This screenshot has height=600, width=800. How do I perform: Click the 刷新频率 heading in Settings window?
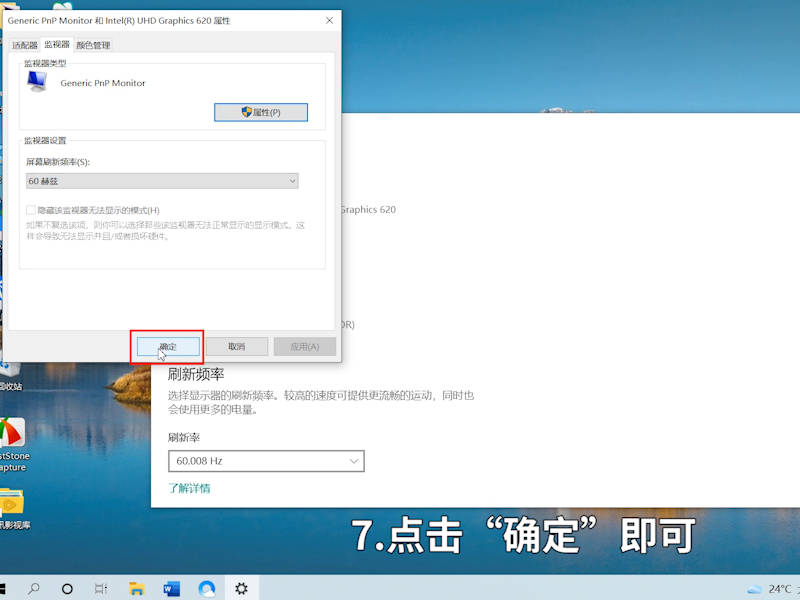tap(196, 374)
